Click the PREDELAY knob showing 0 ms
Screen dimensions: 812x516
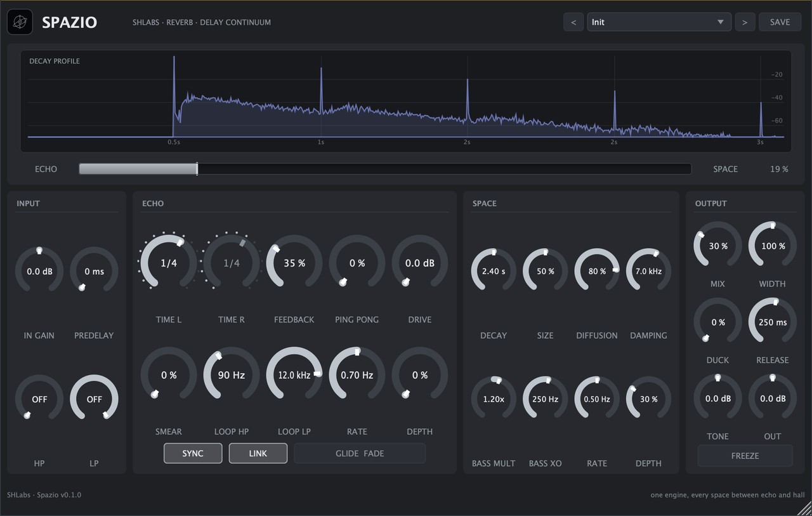pyautogui.click(x=94, y=271)
